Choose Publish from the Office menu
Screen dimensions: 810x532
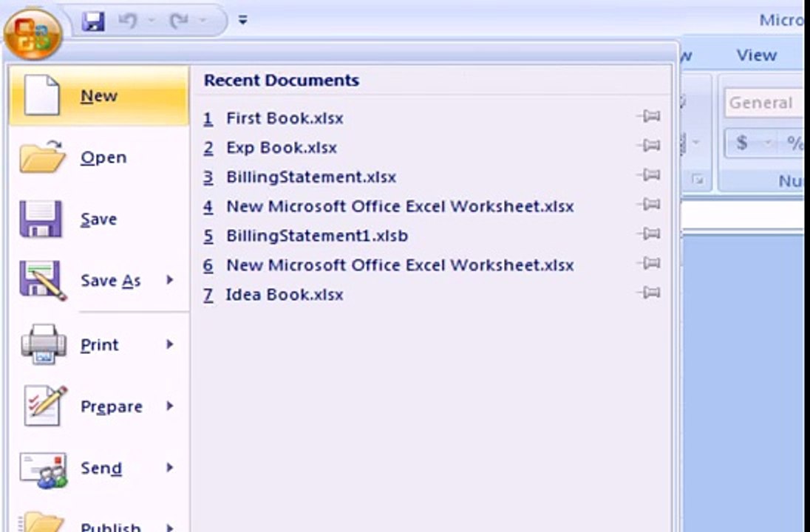click(x=99, y=519)
